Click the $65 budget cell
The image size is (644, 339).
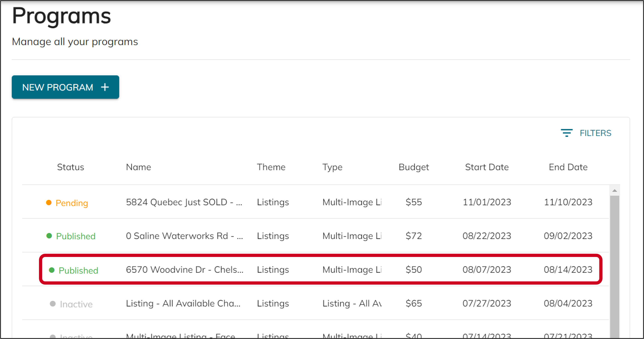click(x=414, y=303)
